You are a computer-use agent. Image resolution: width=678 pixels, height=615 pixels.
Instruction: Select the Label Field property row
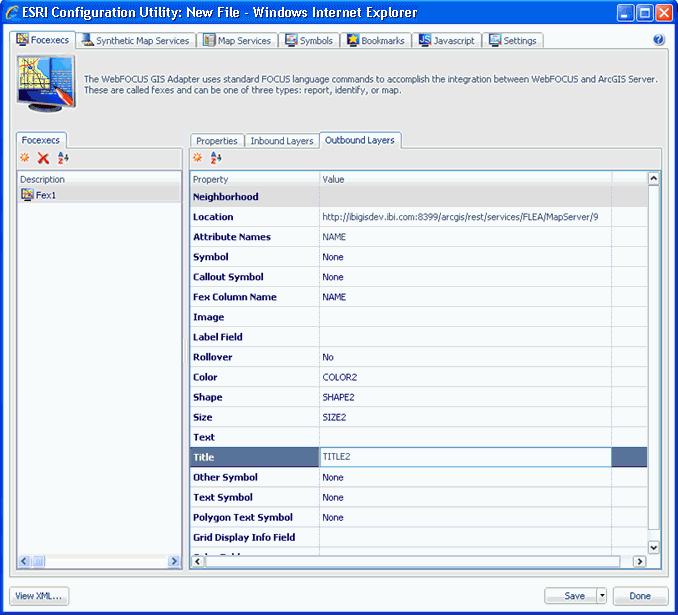[x=418, y=337]
